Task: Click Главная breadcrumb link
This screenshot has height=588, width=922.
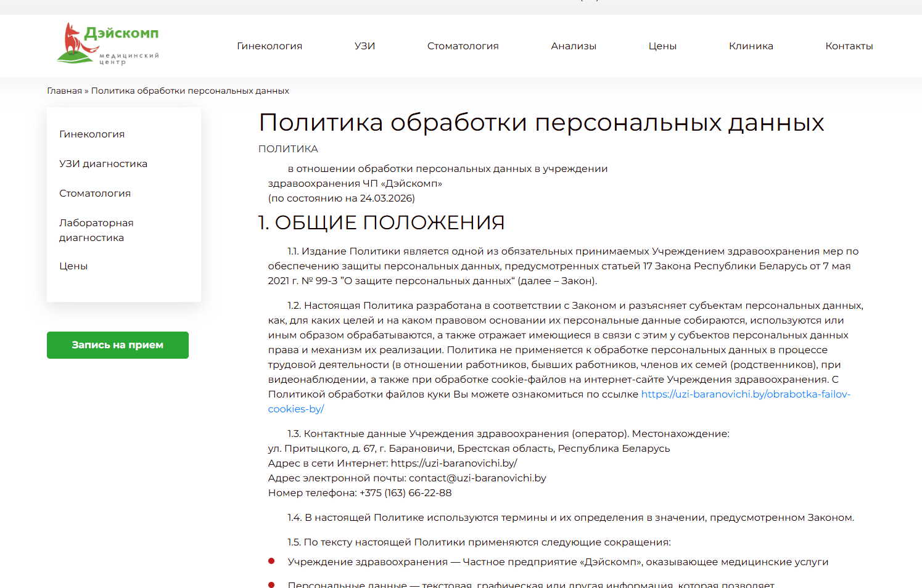Action: 64,91
